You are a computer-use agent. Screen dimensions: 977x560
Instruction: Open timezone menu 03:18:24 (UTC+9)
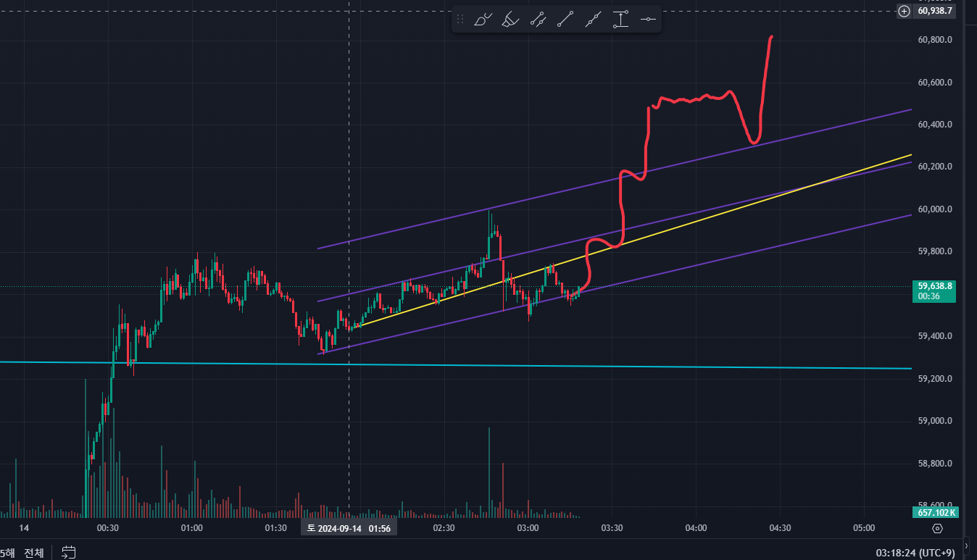tap(915, 553)
